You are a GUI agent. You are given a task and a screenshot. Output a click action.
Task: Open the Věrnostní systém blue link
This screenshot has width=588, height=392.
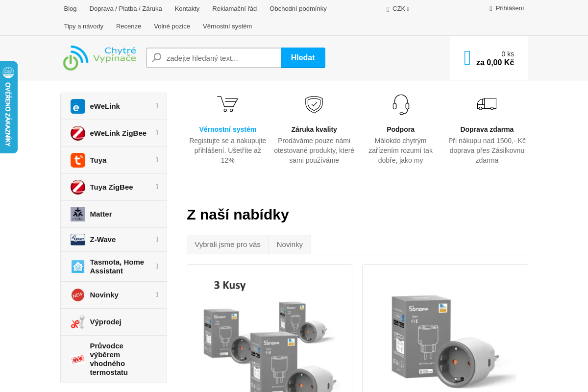coord(227,129)
